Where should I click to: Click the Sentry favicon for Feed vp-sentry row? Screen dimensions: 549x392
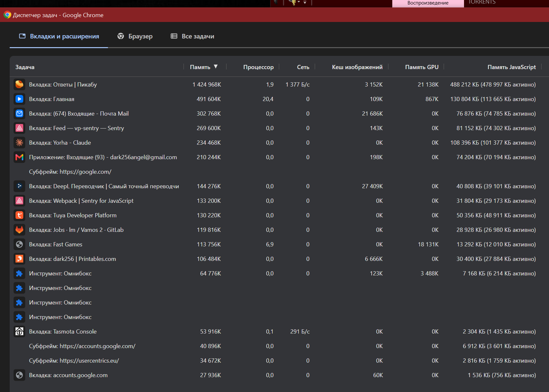[x=19, y=128]
